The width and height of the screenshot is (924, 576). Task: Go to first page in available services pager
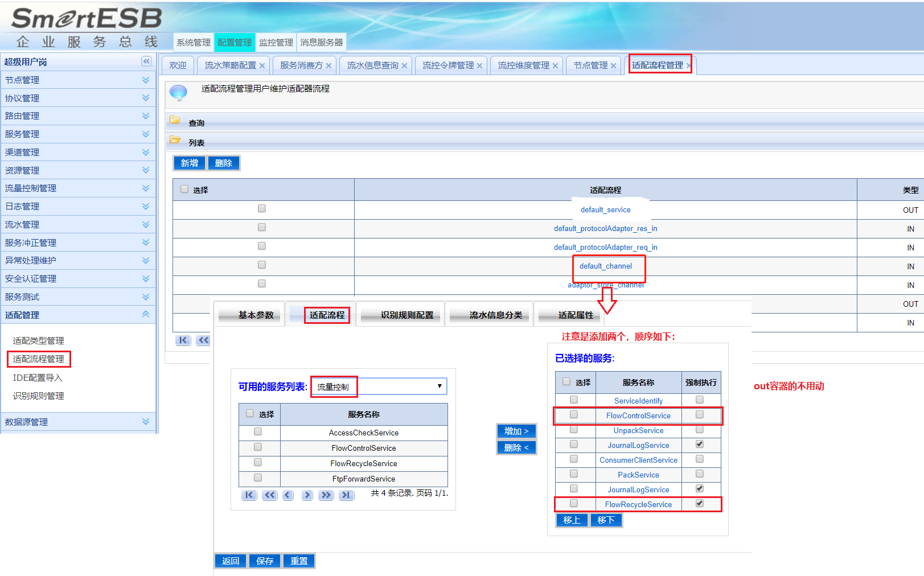click(x=249, y=495)
